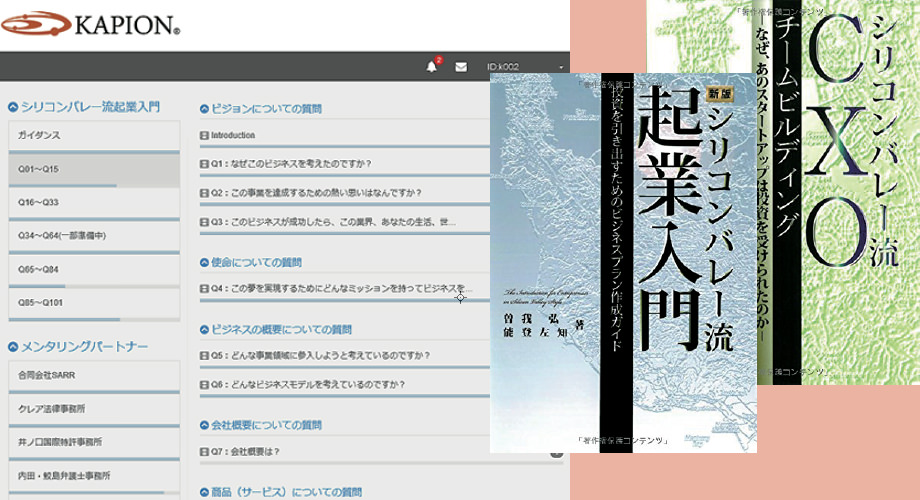Click the document icon beside Q5
The height and width of the screenshot is (500, 920).
coord(204,356)
